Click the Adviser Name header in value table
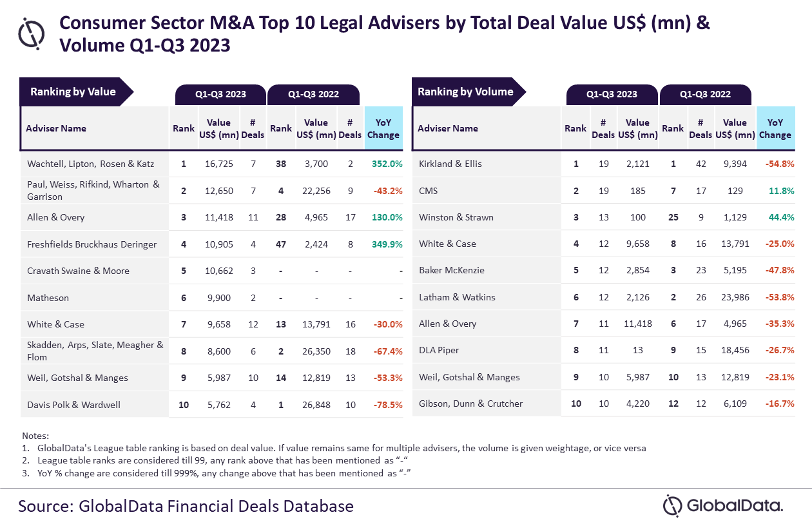Image resolution: width=812 pixels, height=526 pixels. [56, 128]
